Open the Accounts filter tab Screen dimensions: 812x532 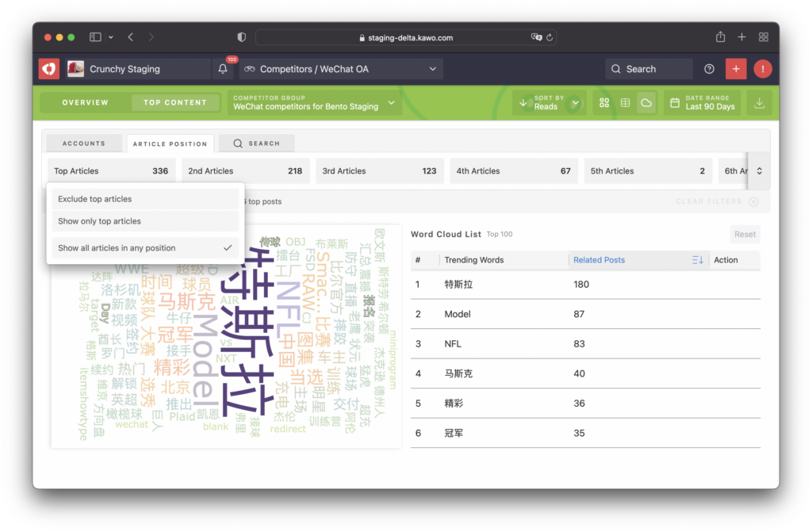point(84,144)
